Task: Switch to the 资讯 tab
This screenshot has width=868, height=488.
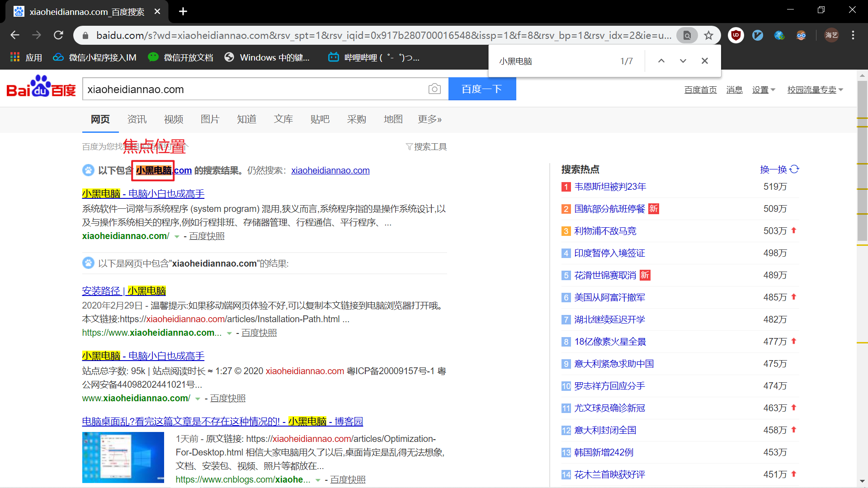Action: click(137, 119)
